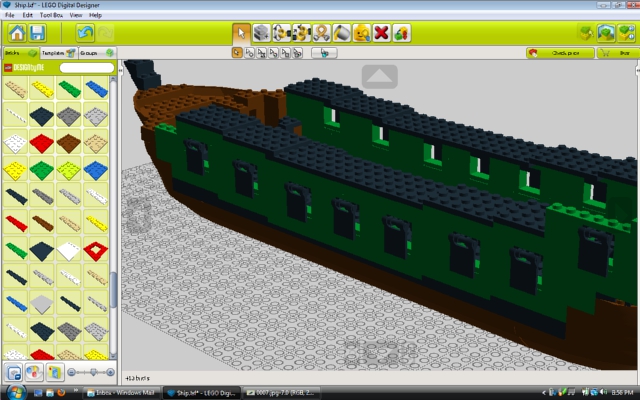640x400 pixels.
Task: Choose connected bricks selection sub-tool
Action: (x=261, y=53)
